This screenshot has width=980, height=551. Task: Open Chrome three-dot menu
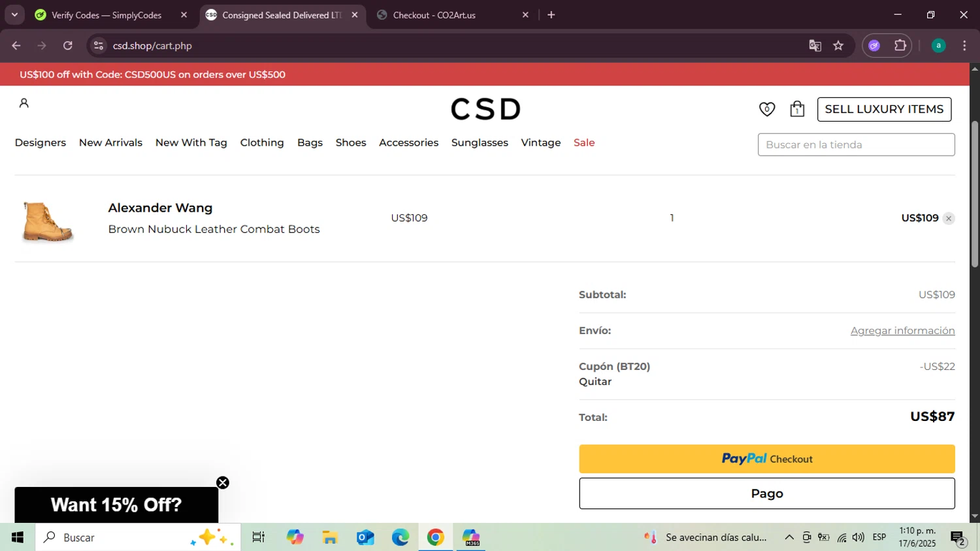coord(964,46)
